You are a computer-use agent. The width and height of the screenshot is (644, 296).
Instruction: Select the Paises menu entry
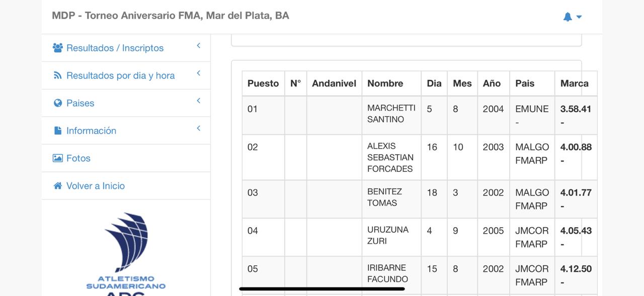(x=80, y=103)
